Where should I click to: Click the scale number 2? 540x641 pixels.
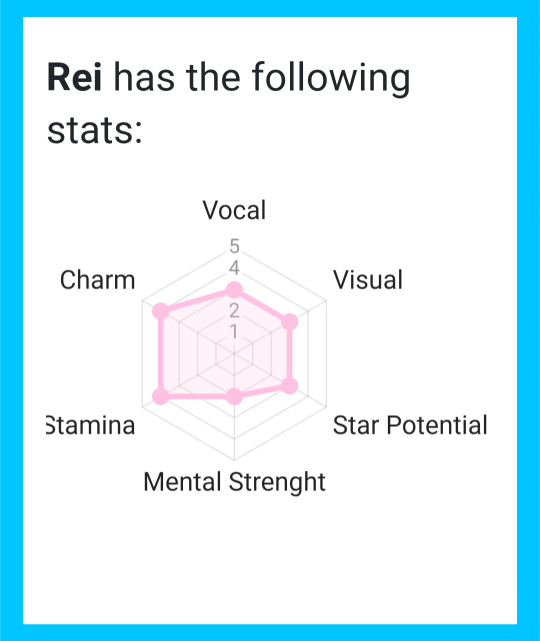(x=234, y=311)
